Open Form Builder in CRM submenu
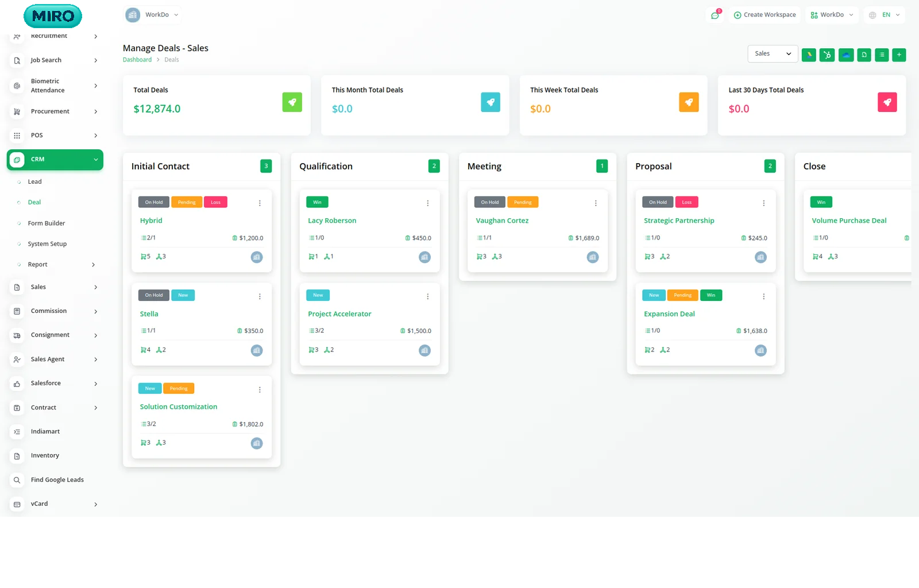The height and width of the screenshot is (588, 919). tap(46, 223)
